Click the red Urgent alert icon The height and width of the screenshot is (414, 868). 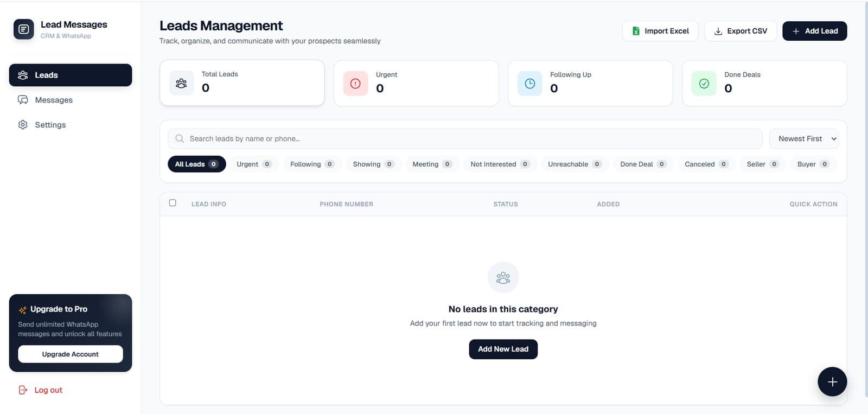tap(355, 84)
